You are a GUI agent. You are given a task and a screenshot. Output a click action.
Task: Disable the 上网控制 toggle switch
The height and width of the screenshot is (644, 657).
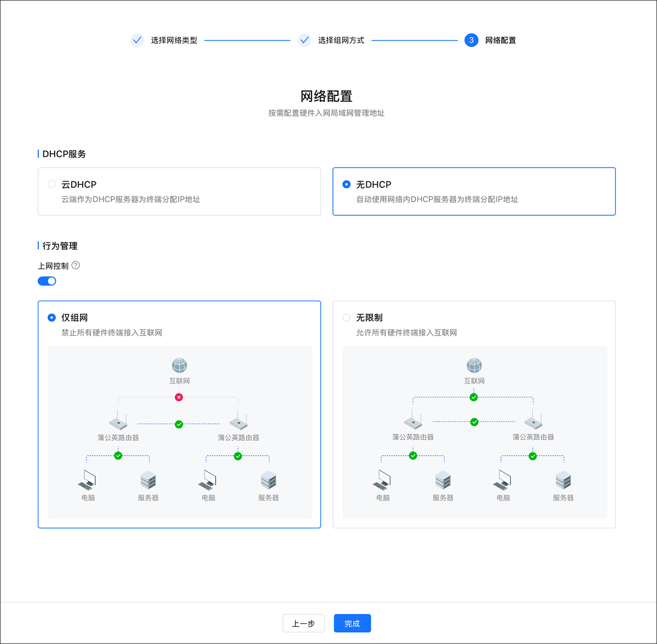(47, 281)
